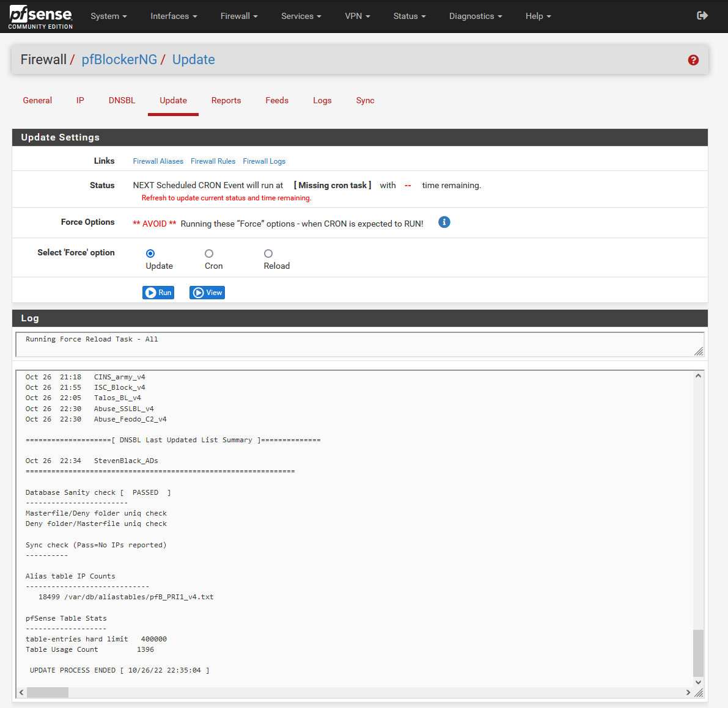
Task: Click the 'Database Sanity check' log line
Action: tap(98, 492)
